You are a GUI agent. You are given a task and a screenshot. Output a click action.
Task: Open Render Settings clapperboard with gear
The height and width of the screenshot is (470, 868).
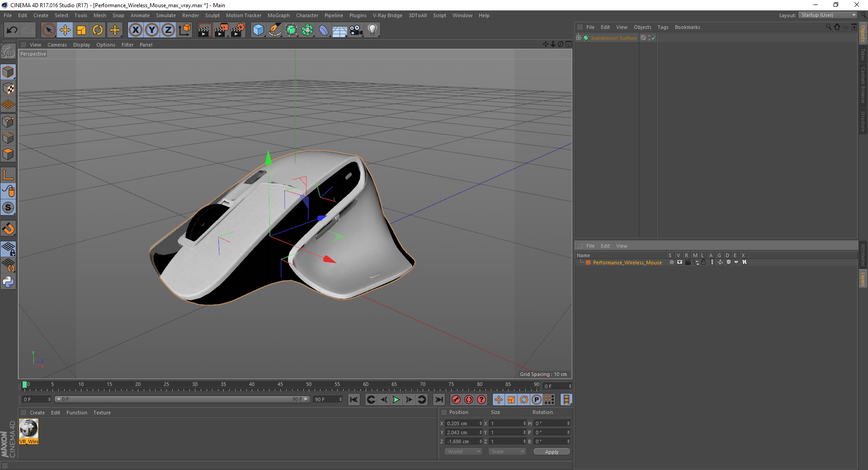[238, 30]
